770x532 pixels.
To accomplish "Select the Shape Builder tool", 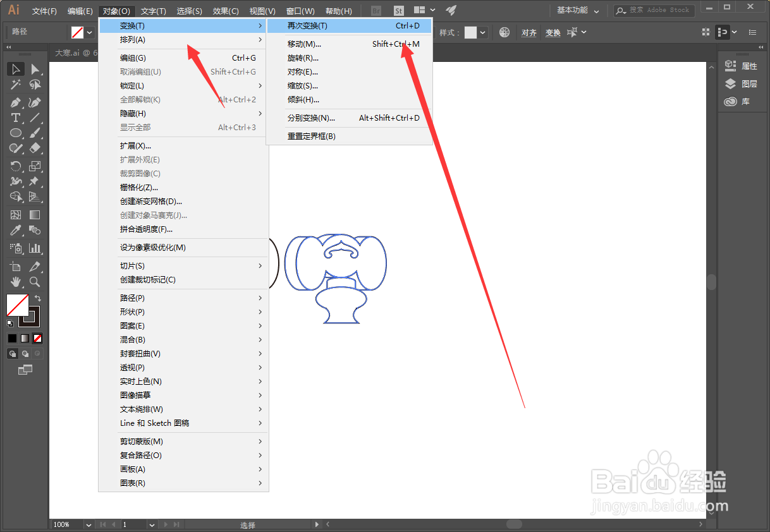I will point(16,197).
